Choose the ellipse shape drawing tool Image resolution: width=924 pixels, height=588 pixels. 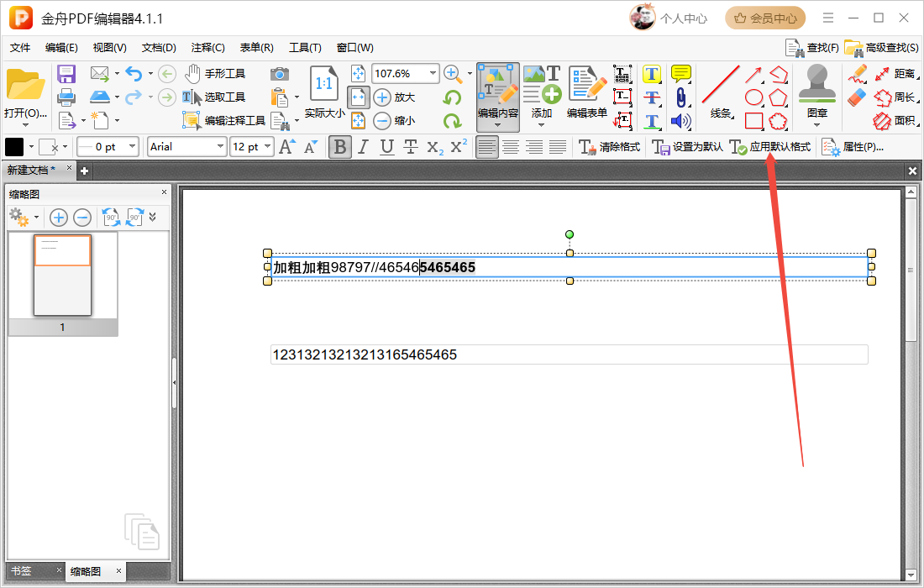753,97
